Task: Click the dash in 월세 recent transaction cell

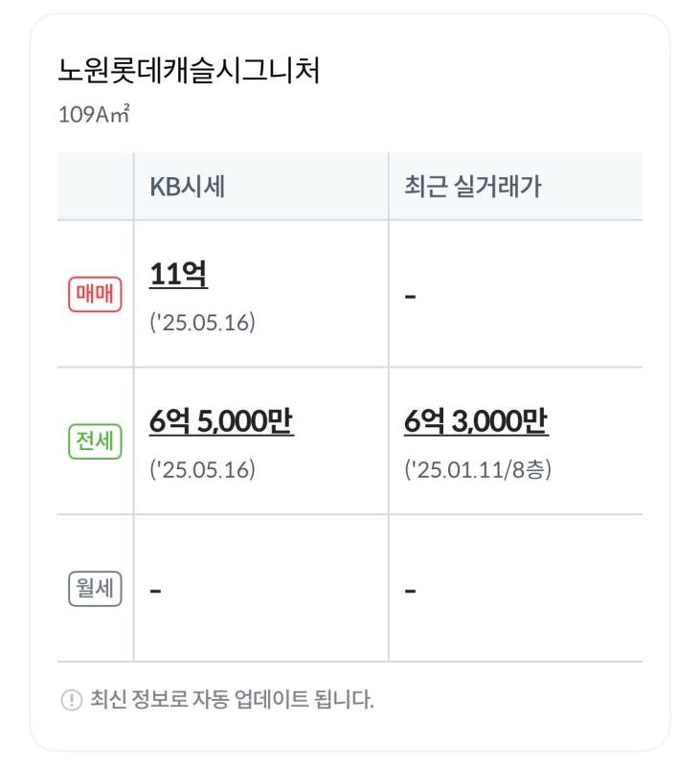Action: (x=410, y=591)
